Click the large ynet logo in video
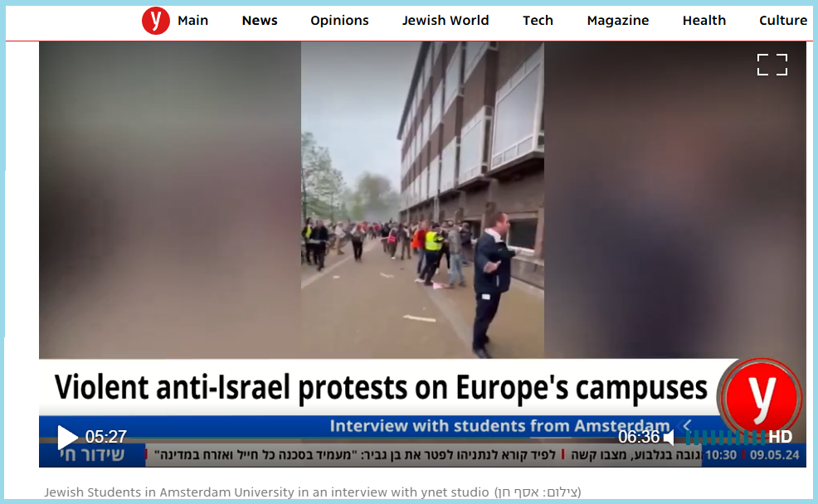818x504 pixels. coord(761,396)
